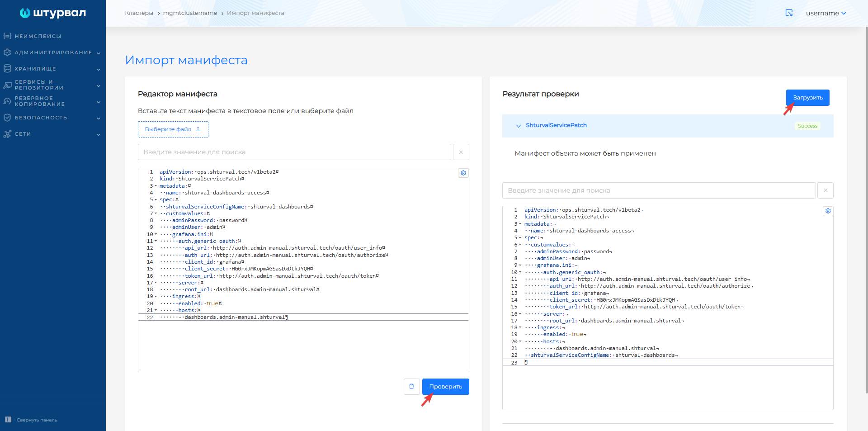Fold the metadata block in manifest editor
Image resolution: width=868 pixels, height=431 pixels.
click(x=156, y=186)
